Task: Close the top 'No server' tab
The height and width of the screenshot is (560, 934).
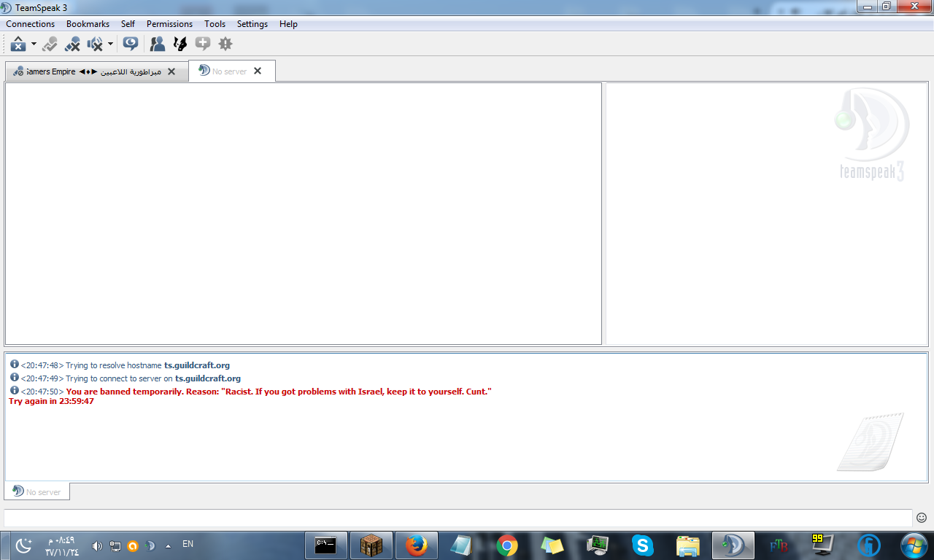Action: pyautogui.click(x=258, y=71)
